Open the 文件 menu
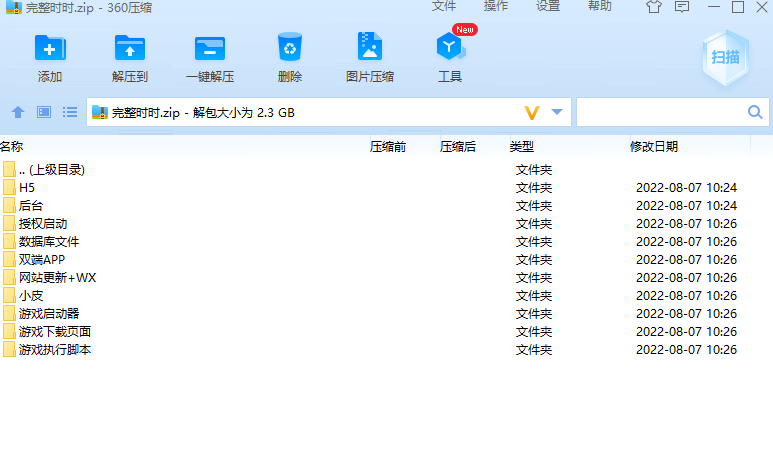 [444, 6]
